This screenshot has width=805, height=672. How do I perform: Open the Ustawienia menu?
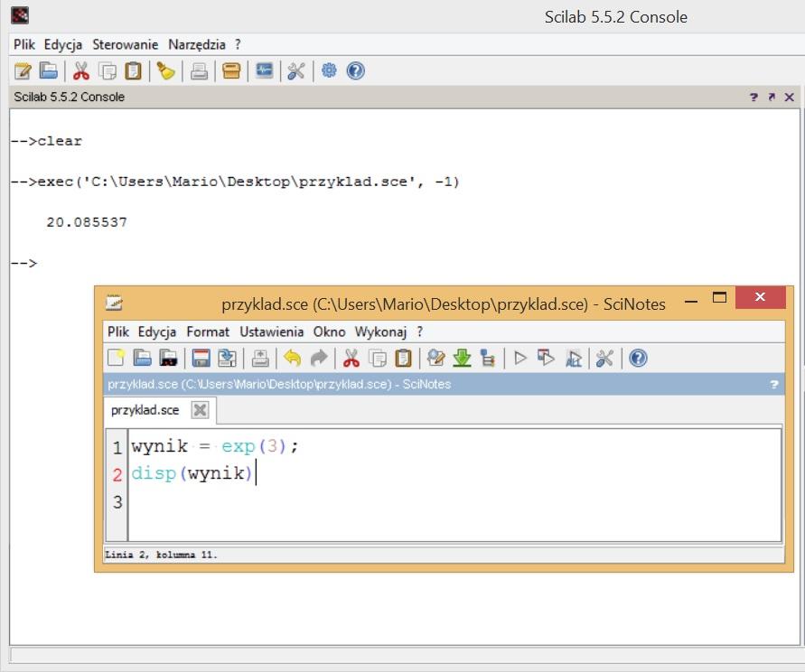[x=272, y=331]
